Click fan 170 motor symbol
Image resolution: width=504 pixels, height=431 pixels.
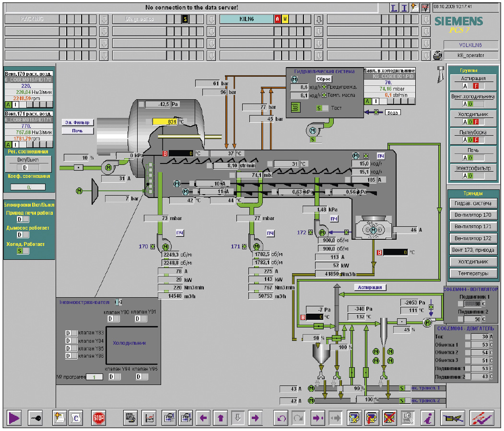coord(165,247)
